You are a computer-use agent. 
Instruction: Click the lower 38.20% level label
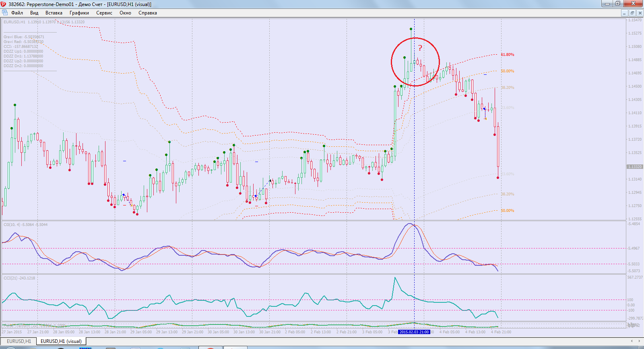pos(508,194)
